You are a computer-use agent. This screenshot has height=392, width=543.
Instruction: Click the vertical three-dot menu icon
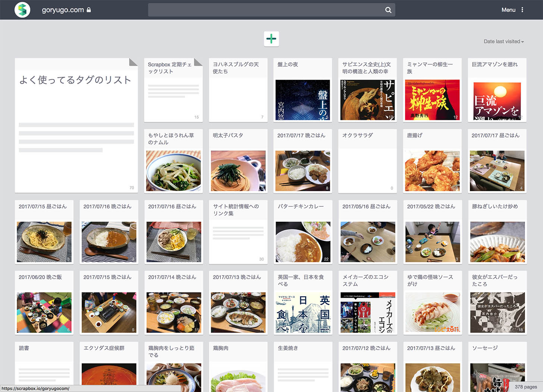tap(522, 10)
